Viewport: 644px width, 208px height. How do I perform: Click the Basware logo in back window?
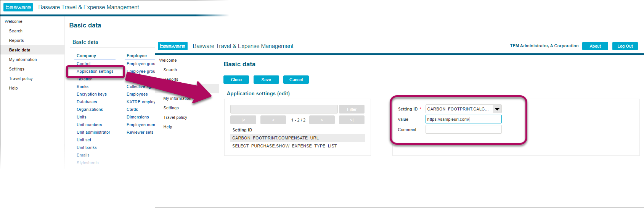coord(18,7)
